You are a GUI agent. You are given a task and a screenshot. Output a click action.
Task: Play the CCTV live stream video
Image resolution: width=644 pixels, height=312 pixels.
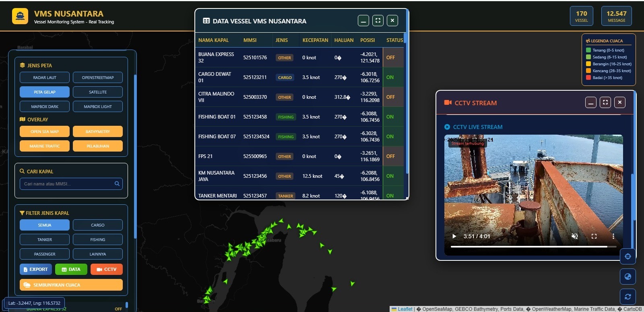[454, 236]
